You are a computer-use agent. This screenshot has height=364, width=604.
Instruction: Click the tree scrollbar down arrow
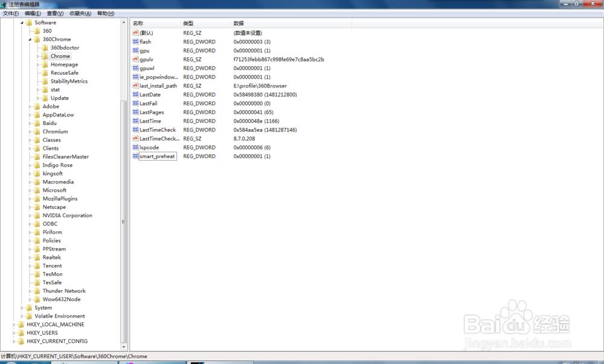(124, 347)
